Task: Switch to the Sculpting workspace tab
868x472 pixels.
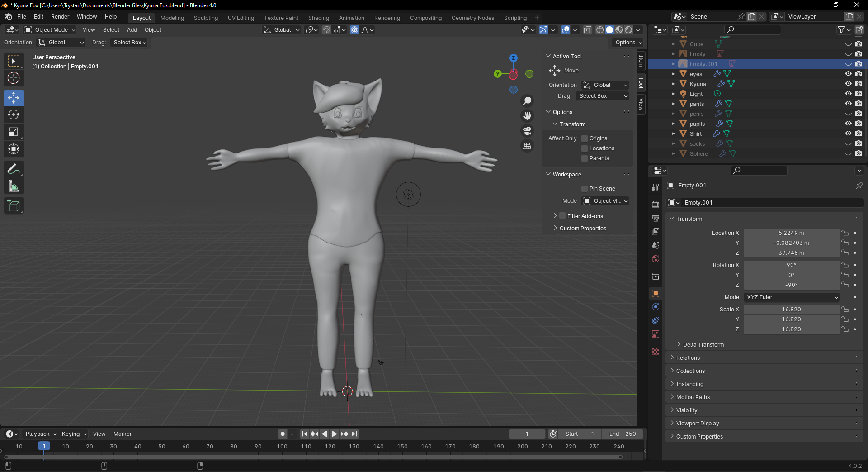Action: (206, 18)
